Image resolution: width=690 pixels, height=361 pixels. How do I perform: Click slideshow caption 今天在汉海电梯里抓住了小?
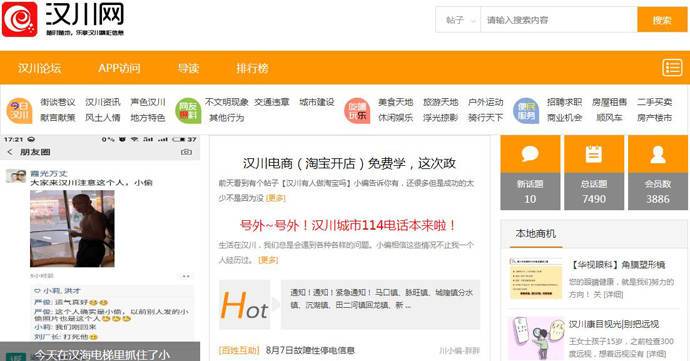(x=102, y=355)
